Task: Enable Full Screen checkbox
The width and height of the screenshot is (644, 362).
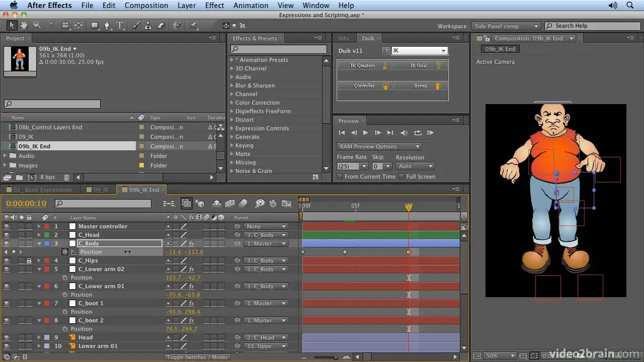Action: point(401,176)
